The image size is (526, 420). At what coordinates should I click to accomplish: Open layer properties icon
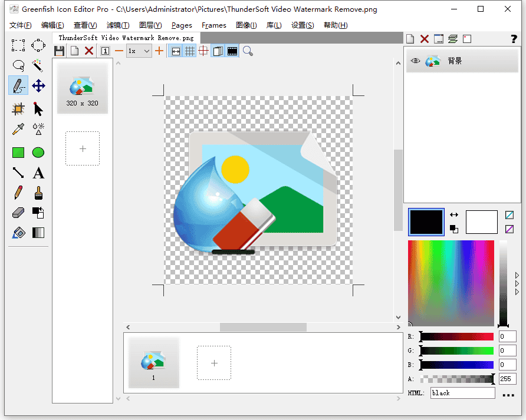[x=439, y=39]
